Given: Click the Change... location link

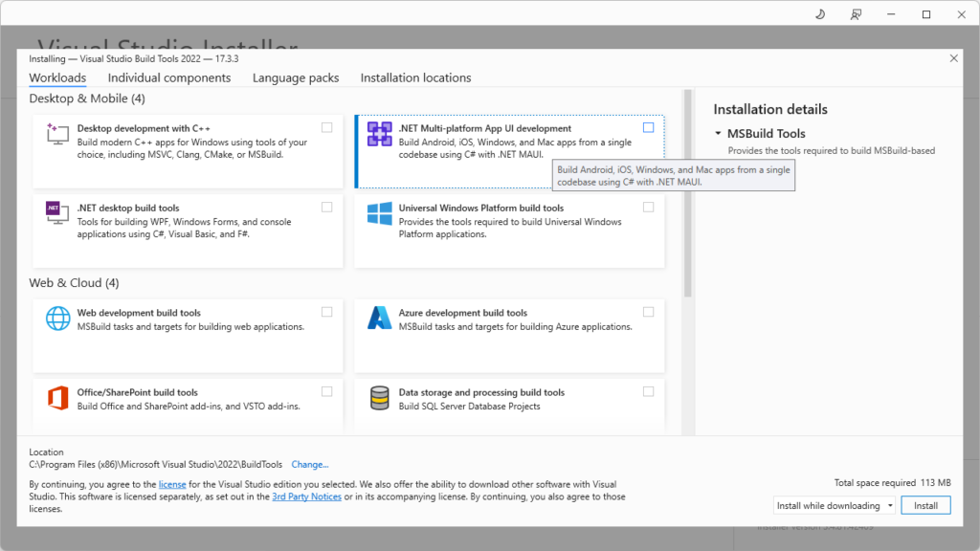Looking at the screenshot, I should click(310, 464).
